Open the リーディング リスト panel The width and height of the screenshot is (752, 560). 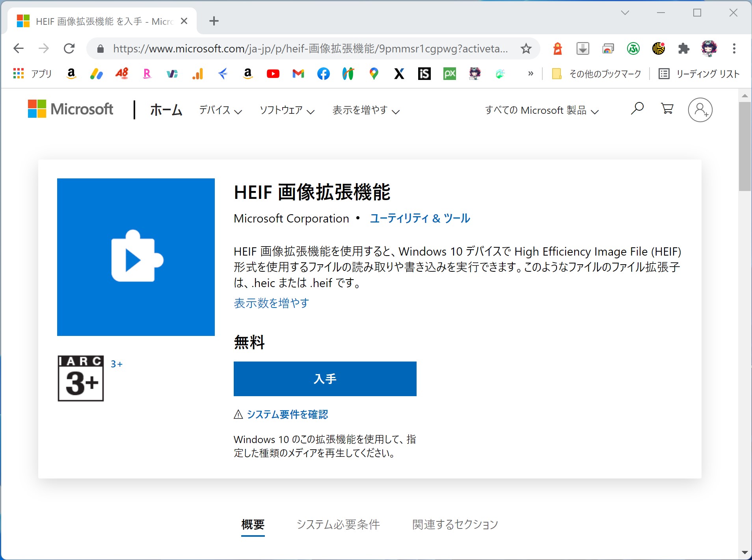point(699,74)
